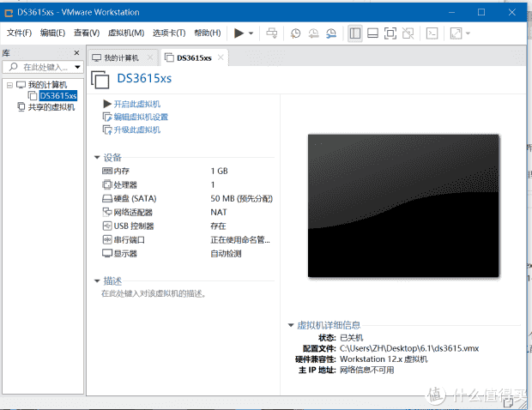Screen dimensions: 532x410
Task: Open the snapshot manager icon
Action: (x=331, y=33)
